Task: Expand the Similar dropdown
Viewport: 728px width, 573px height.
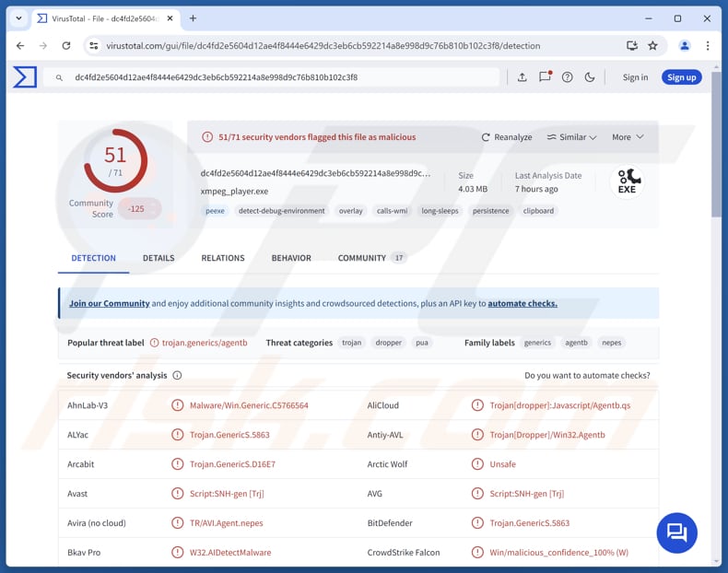Action: 571,137
